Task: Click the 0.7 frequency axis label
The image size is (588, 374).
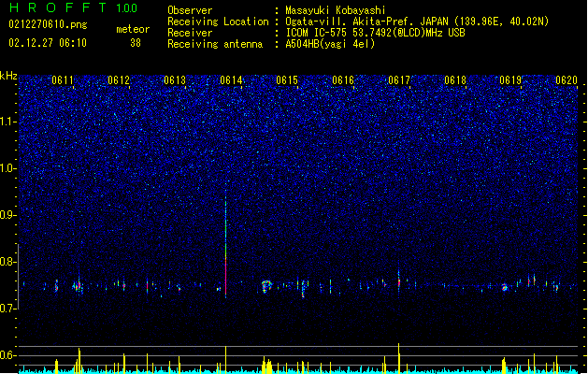Action: [8, 309]
